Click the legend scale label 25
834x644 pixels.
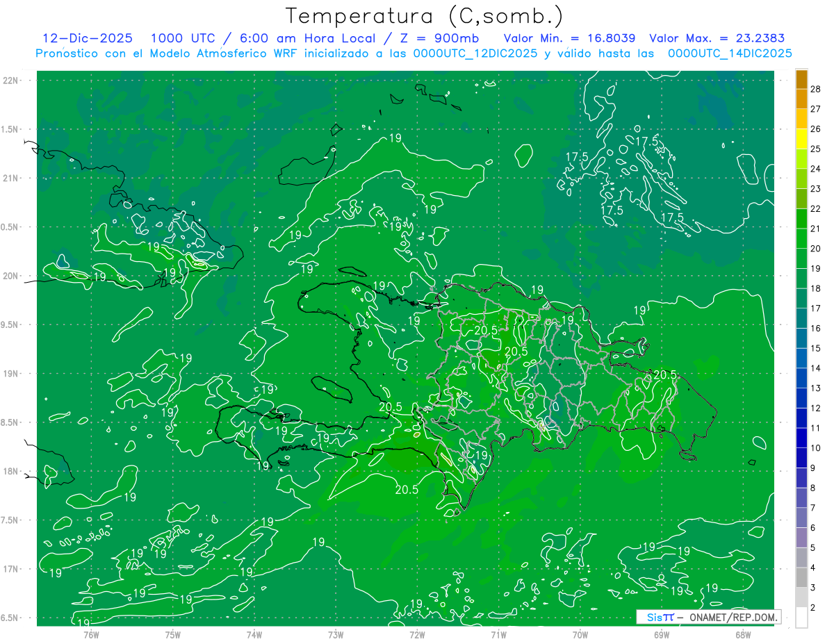pos(816,149)
